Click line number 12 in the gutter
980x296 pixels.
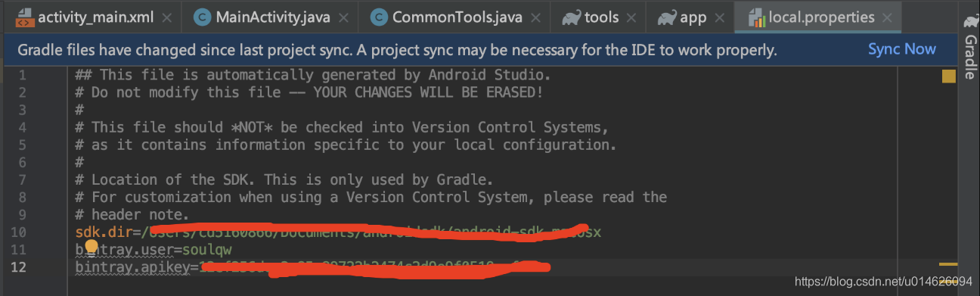coord(18,267)
